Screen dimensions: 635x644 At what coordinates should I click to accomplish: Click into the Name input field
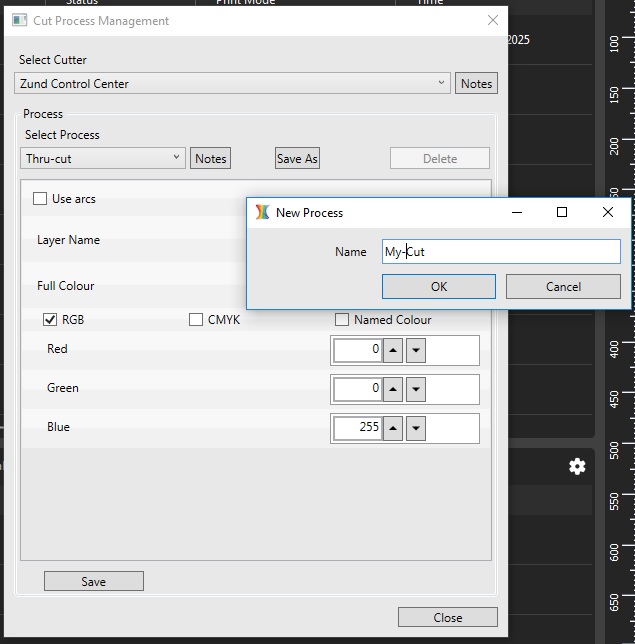pos(501,251)
